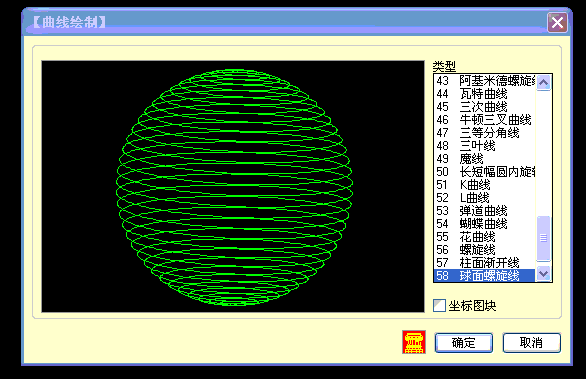Screen dimensions: 586x379
Task: Click the red and yellow logo icon
Action: coord(414,342)
